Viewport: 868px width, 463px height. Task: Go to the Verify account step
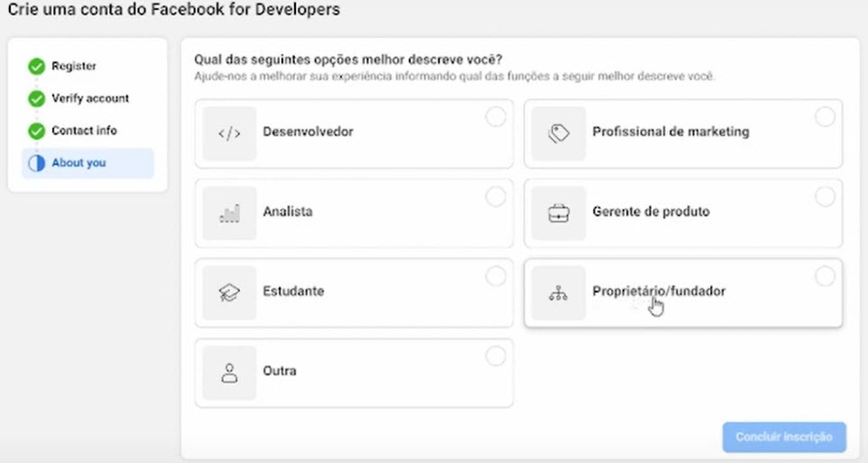pyautogui.click(x=90, y=98)
